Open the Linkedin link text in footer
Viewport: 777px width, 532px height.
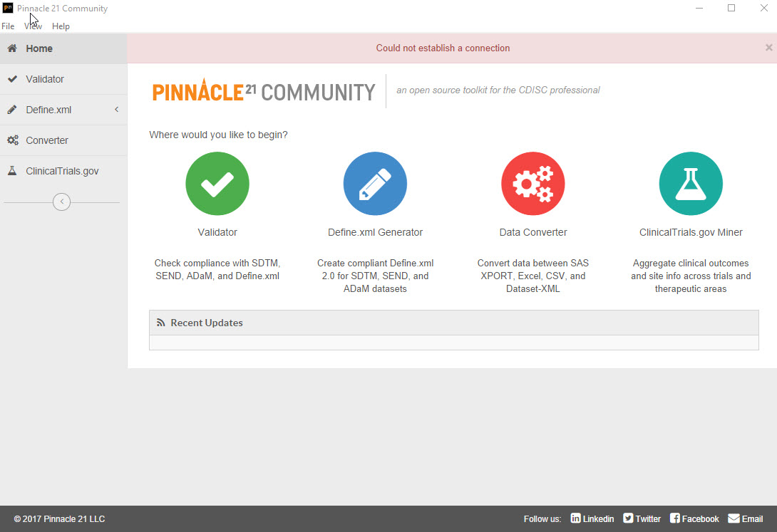click(x=598, y=518)
